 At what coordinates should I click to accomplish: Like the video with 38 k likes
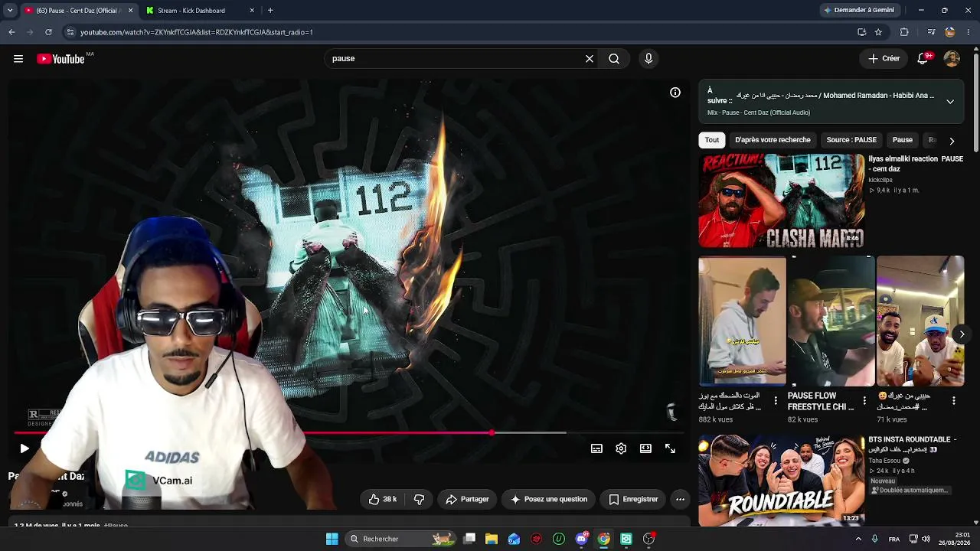tap(383, 499)
